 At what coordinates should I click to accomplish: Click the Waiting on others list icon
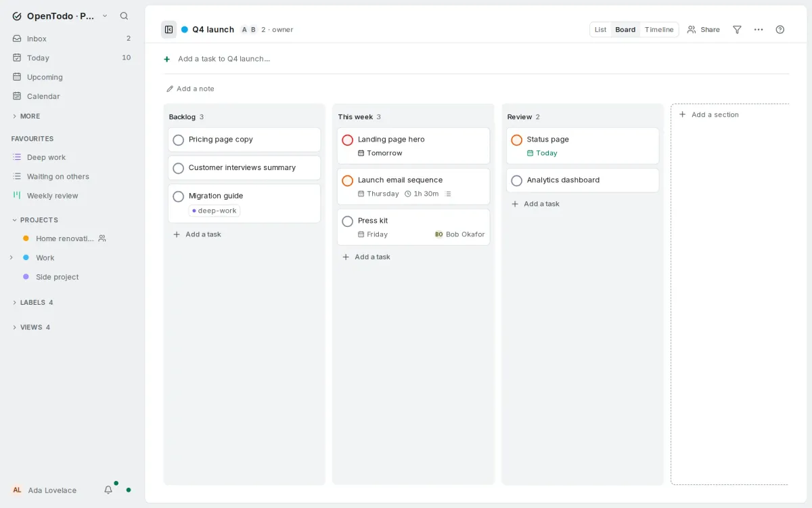pyautogui.click(x=17, y=176)
